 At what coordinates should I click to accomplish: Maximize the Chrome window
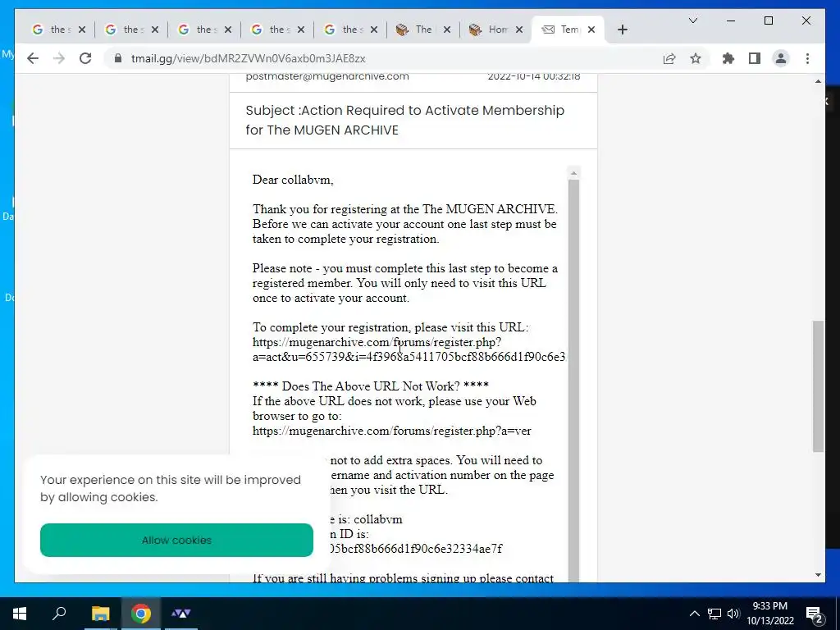coord(768,21)
